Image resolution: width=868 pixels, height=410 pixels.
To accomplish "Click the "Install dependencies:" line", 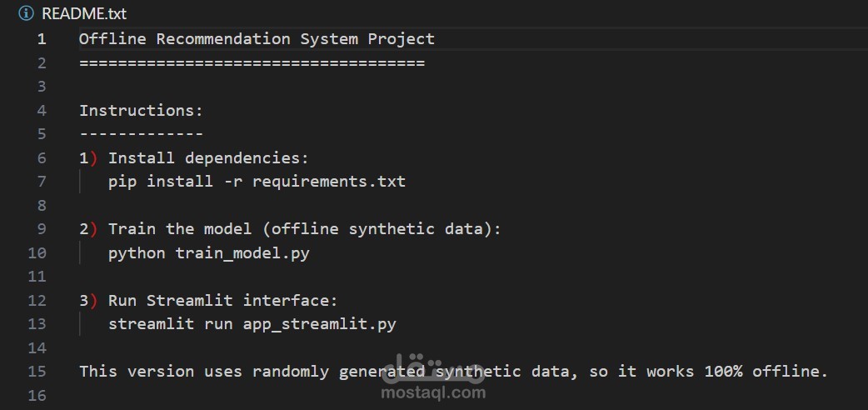I will point(208,157).
